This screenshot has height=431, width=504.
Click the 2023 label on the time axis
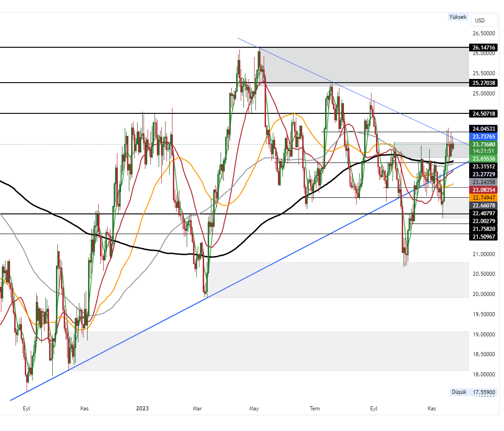tap(142, 408)
